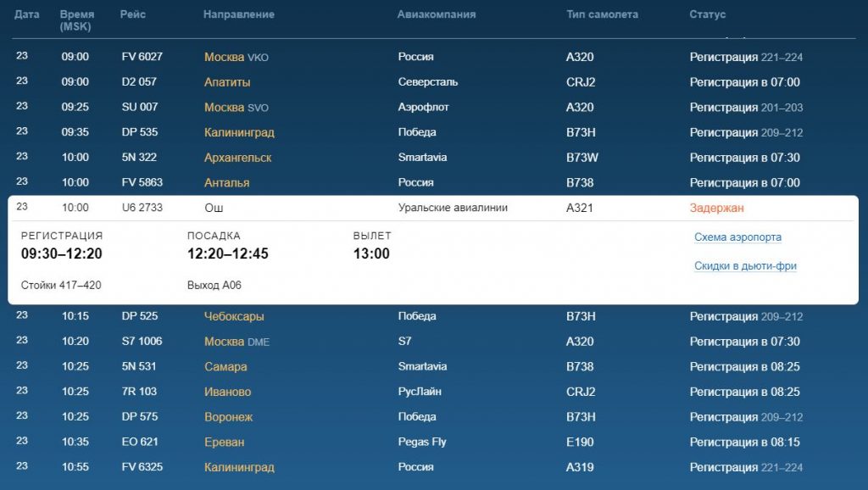The image size is (868, 490).
Task: Click status Регистрация в 08:15
Action: click(x=744, y=442)
